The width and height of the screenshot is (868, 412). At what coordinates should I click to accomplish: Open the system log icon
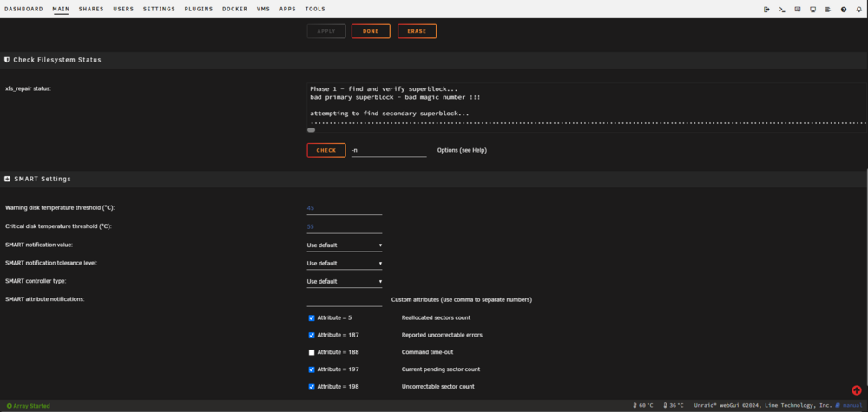tap(828, 10)
